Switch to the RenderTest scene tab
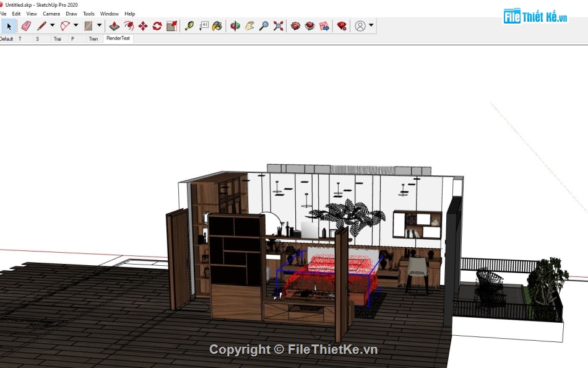 pyautogui.click(x=118, y=38)
